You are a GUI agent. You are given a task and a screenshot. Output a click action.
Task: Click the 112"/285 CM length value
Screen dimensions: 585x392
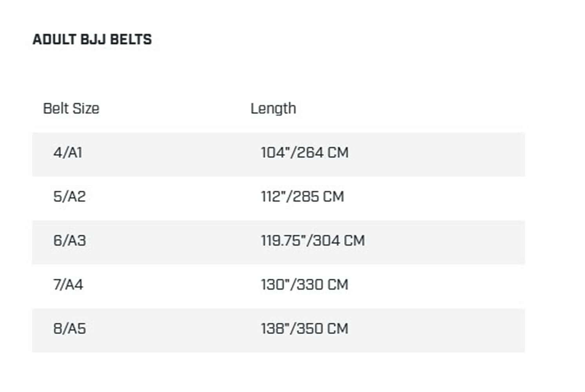click(302, 196)
